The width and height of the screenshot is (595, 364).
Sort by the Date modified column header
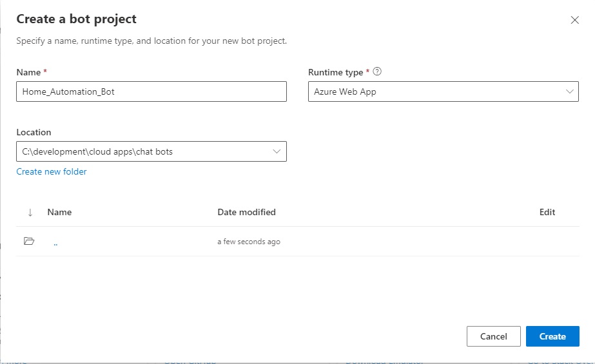[x=246, y=212]
